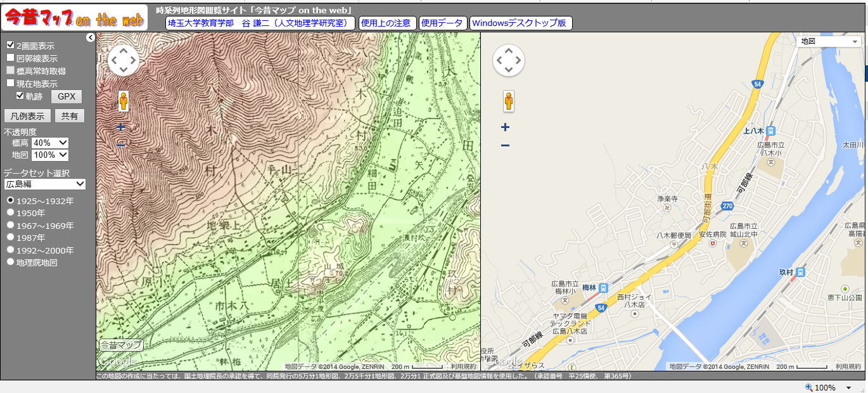The height and width of the screenshot is (393, 868).
Task: Click the 広島市立 城山北中 label
Action: (744, 230)
